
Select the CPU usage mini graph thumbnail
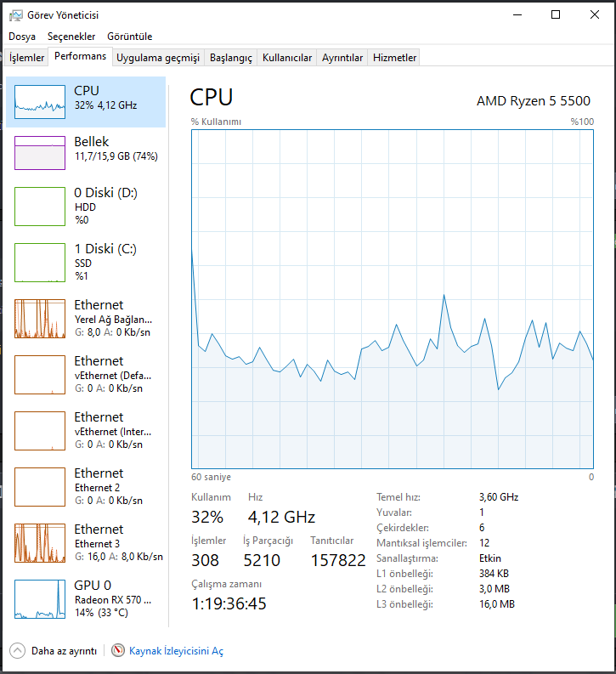click(x=40, y=102)
